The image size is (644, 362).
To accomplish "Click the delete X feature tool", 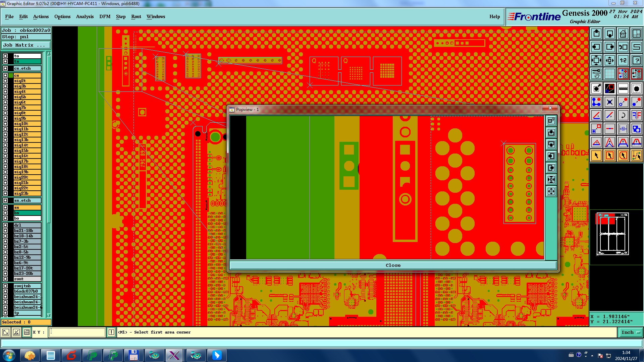I will coord(609,102).
